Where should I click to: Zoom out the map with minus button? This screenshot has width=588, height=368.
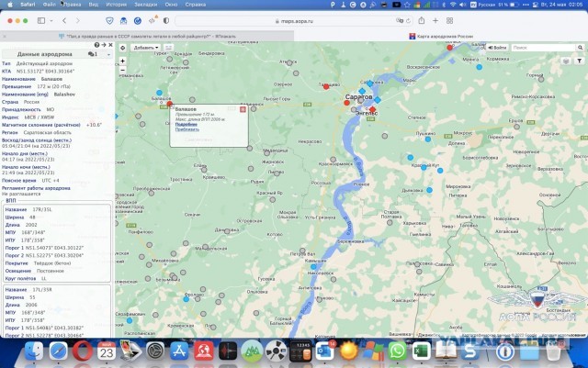pos(122,70)
